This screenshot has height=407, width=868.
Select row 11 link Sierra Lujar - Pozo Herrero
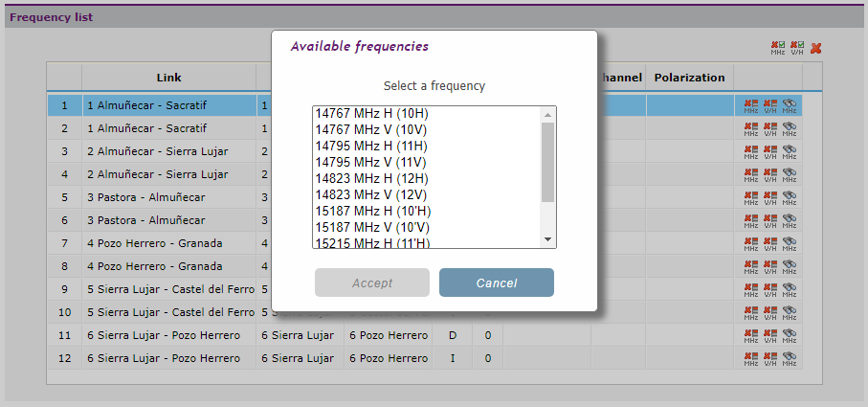point(168,335)
